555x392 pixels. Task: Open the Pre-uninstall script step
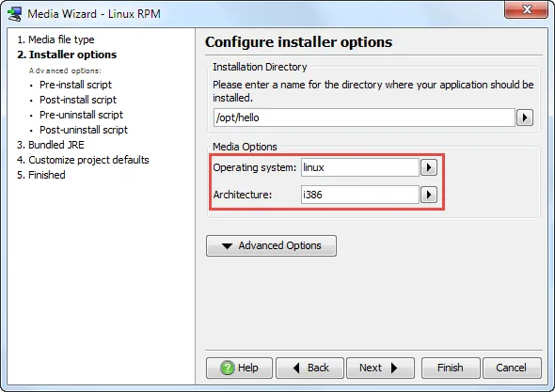(x=81, y=115)
